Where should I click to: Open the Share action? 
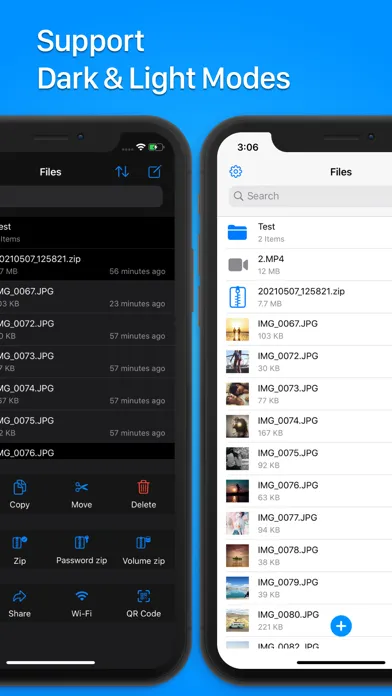[x=20, y=597]
